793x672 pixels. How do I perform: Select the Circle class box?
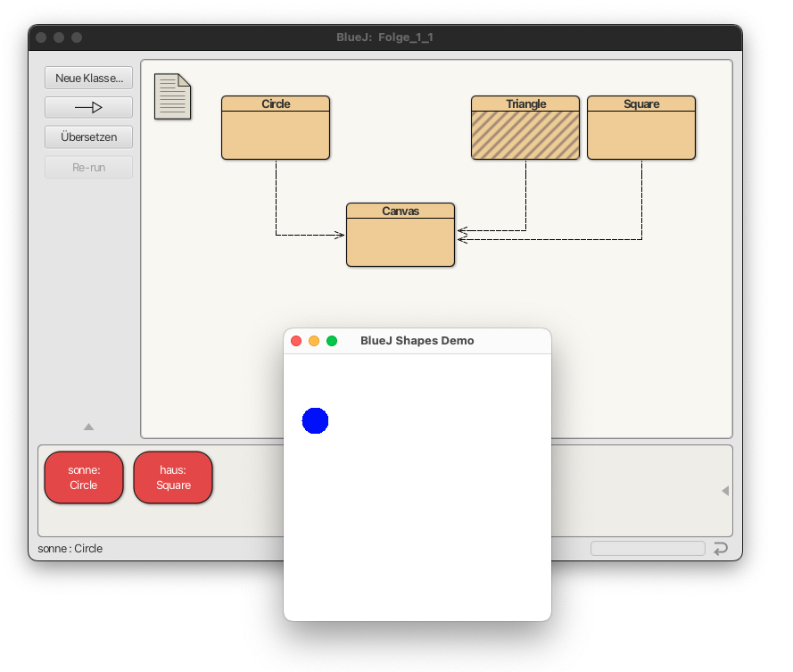pyautogui.click(x=276, y=128)
